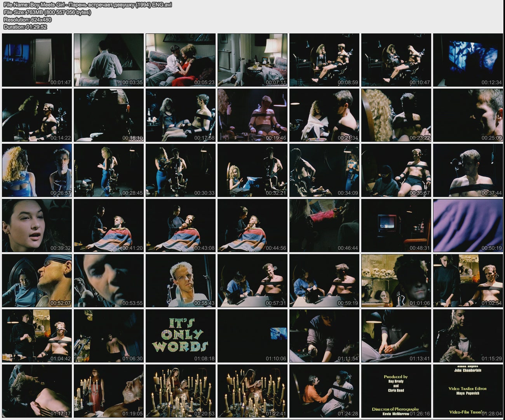Click the candles frame at 01:20:53

click(x=181, y=391)
